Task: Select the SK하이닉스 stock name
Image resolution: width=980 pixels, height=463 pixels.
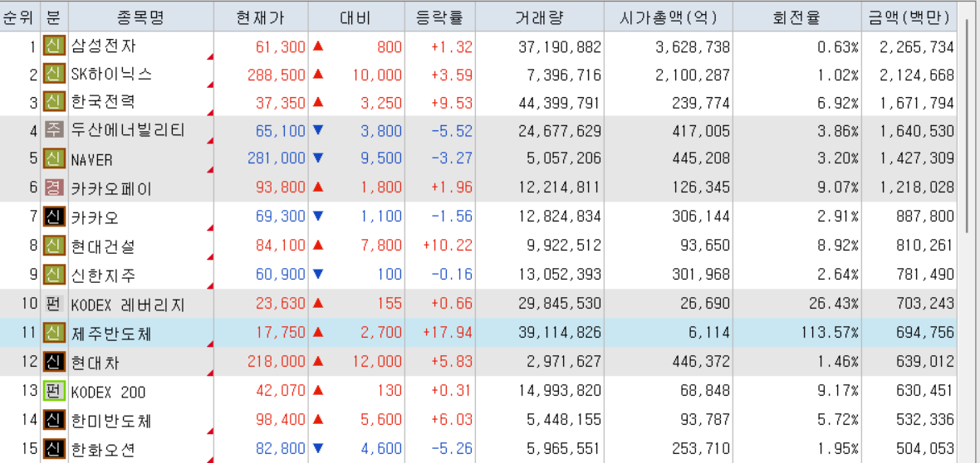Action: (x=111, y=75)
